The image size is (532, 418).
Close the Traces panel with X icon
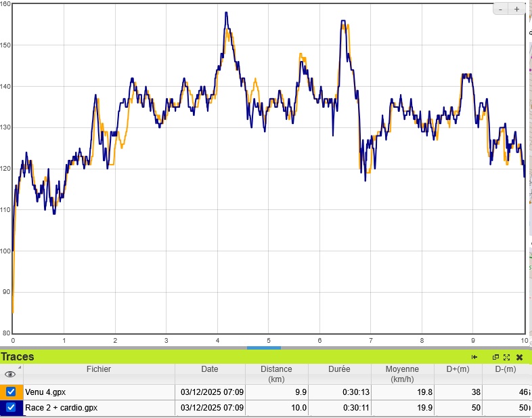pyautogui.click(x=519, y=357)
